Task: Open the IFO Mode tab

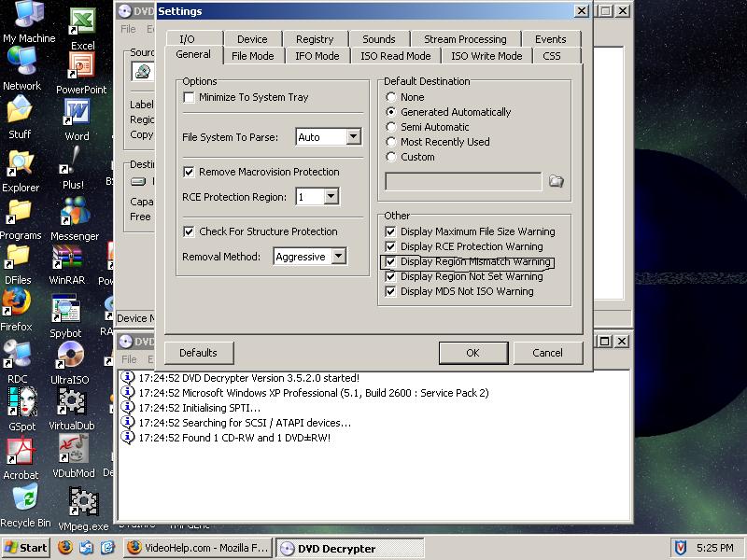Action: [317, 56]
